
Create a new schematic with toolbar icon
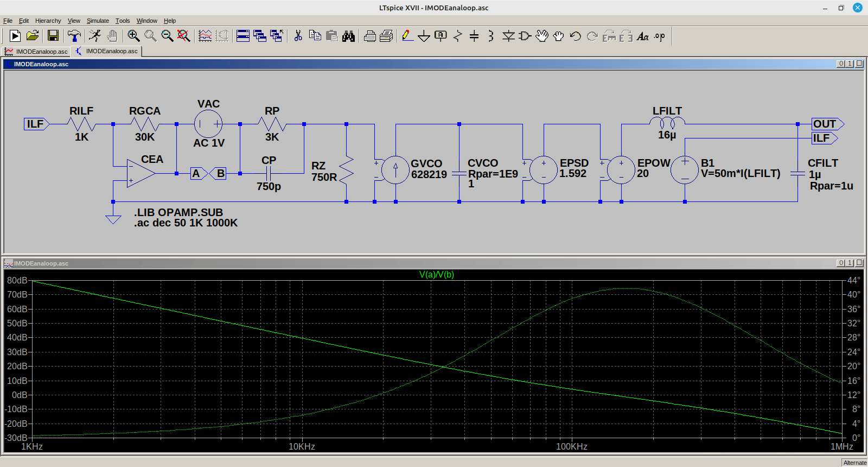tap(15, 36)
